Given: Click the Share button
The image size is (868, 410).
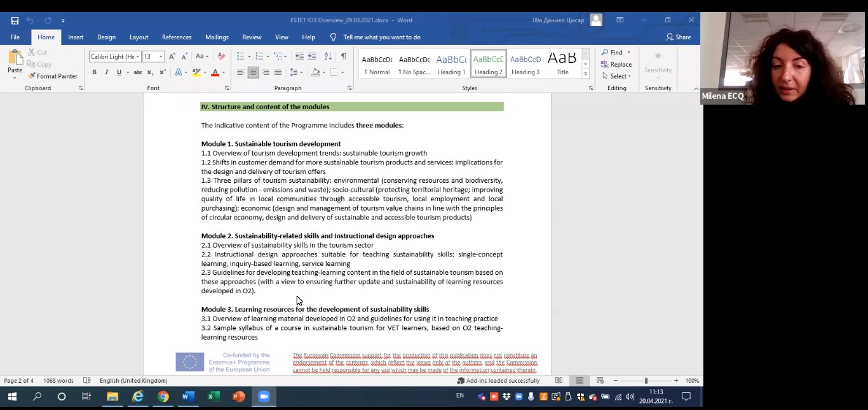Looking at the screenshot, I should click(678, 37).
